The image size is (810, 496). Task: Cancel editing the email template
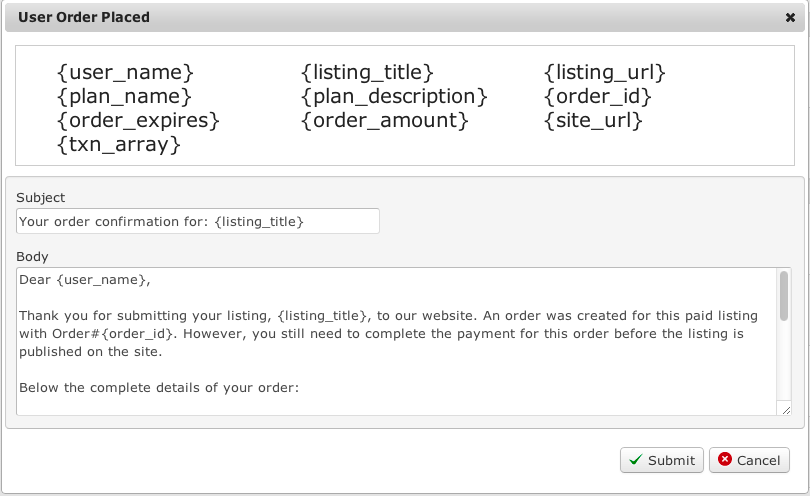[x=749, y=460]
